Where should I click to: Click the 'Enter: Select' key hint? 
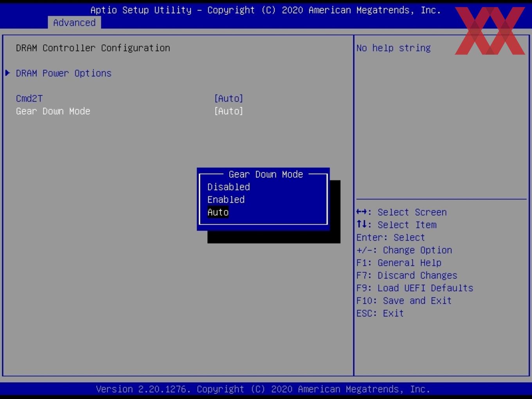390,237
